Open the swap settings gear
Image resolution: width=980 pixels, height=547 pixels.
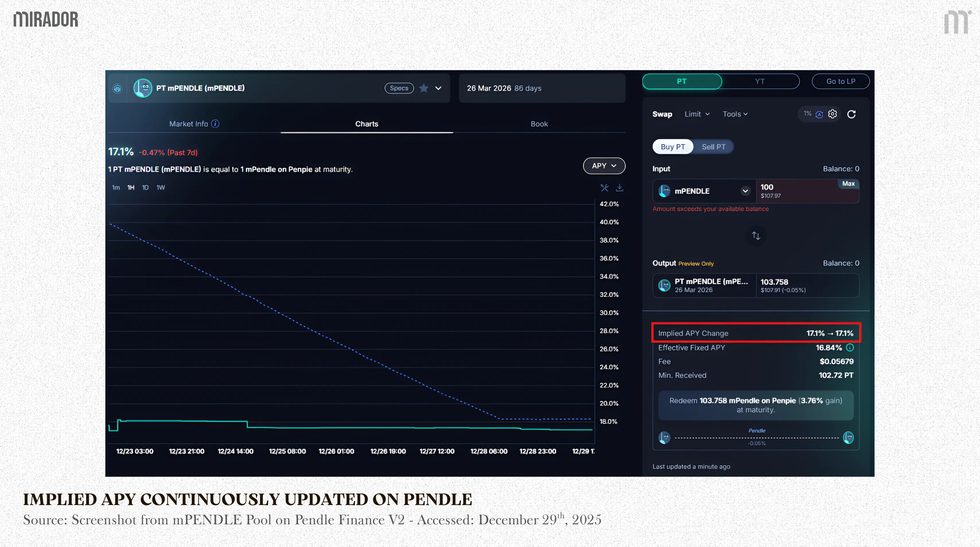[832, 114]
